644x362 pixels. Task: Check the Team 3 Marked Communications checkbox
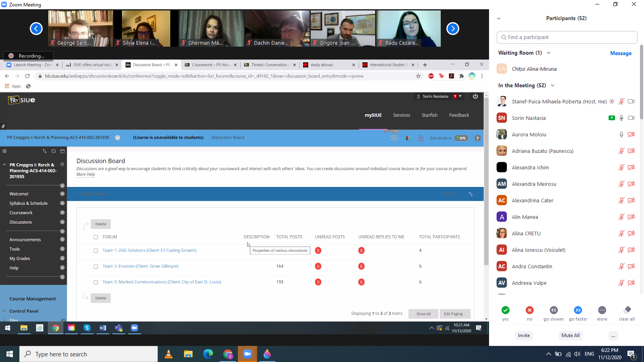[x=96, y=282]
